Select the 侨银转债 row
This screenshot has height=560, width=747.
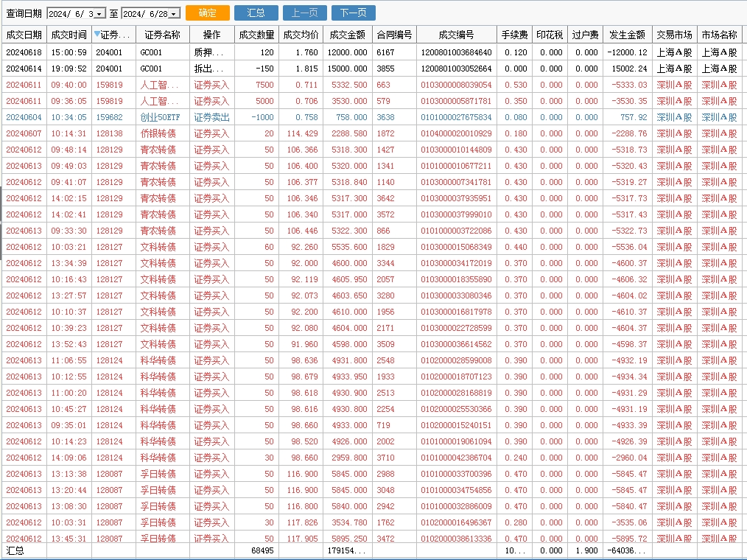click(371, 133)
